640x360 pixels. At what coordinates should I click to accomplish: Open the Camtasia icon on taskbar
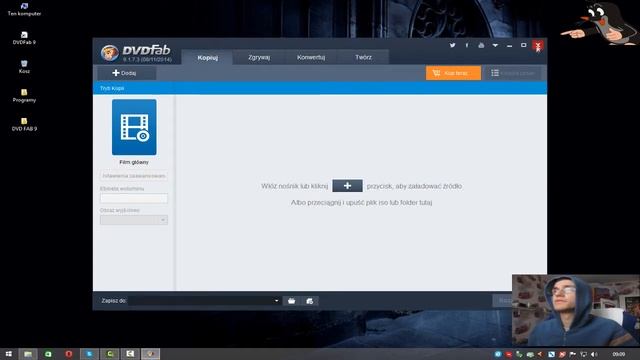pos(109,354)
